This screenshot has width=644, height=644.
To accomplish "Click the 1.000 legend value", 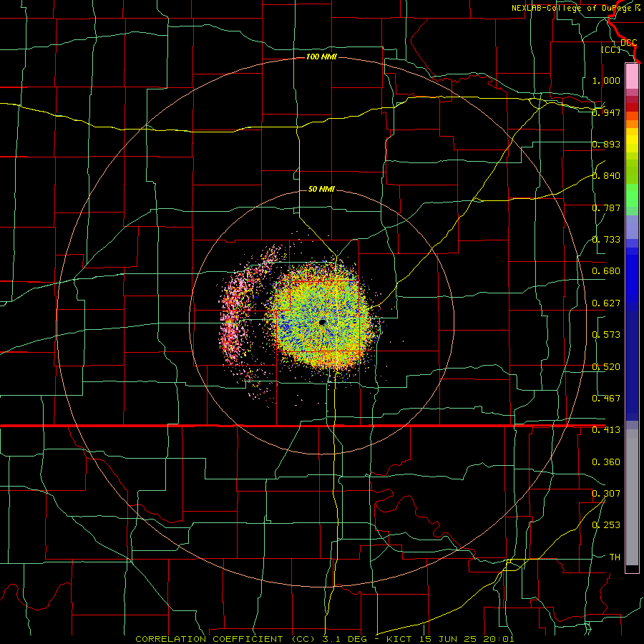I will tap(606, 80).
